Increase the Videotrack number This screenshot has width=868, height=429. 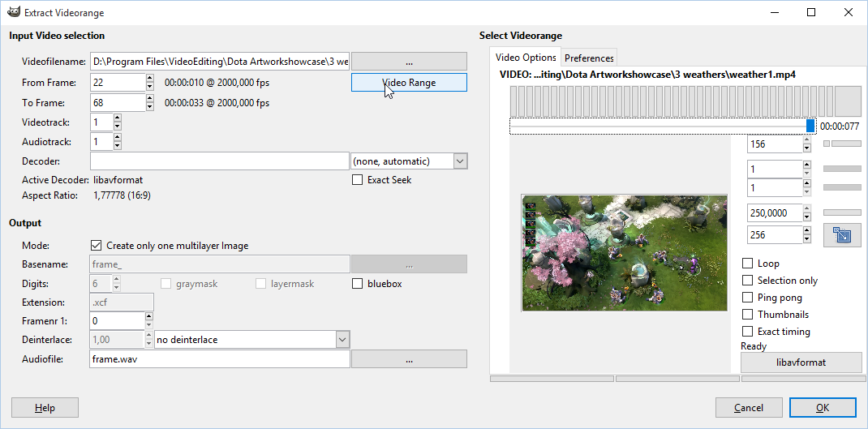pos(118,118)
